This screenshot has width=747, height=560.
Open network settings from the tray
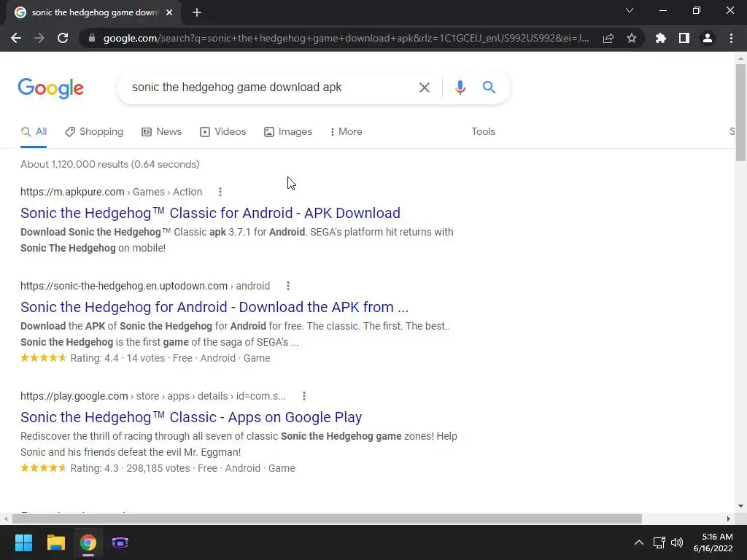point(659,542)
